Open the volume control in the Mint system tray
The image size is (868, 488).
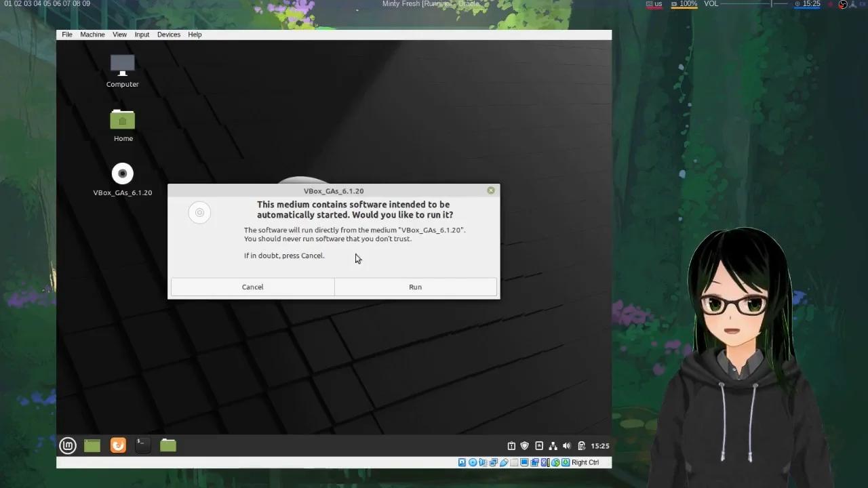pos(567,445)
